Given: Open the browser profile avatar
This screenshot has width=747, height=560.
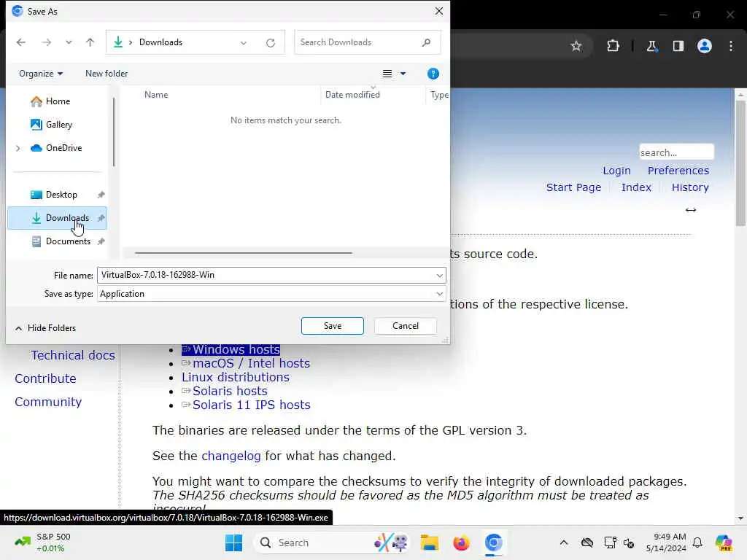Looking at the screenshot, I should [704, 46].
